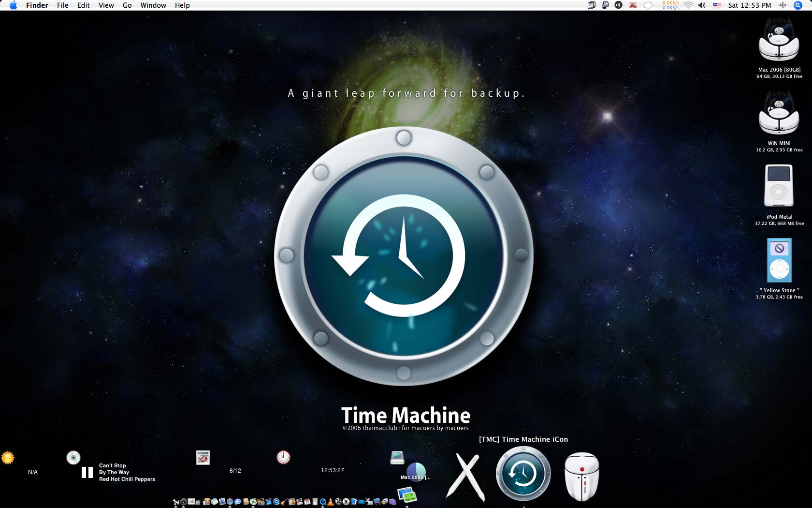Select the iPod Metal desktop icon
This screenshot has width=812, height=508.
pyautogui.click(x=779, y=186)
